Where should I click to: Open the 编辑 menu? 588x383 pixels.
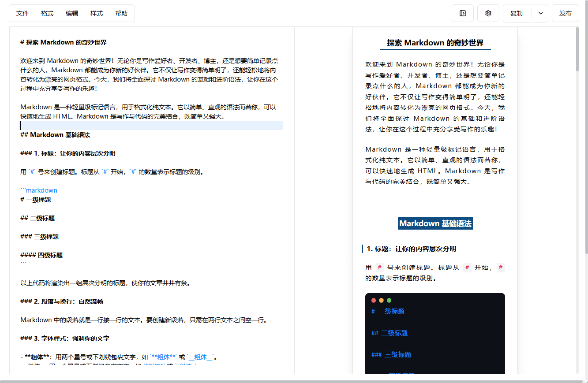(x=72, y=13)
